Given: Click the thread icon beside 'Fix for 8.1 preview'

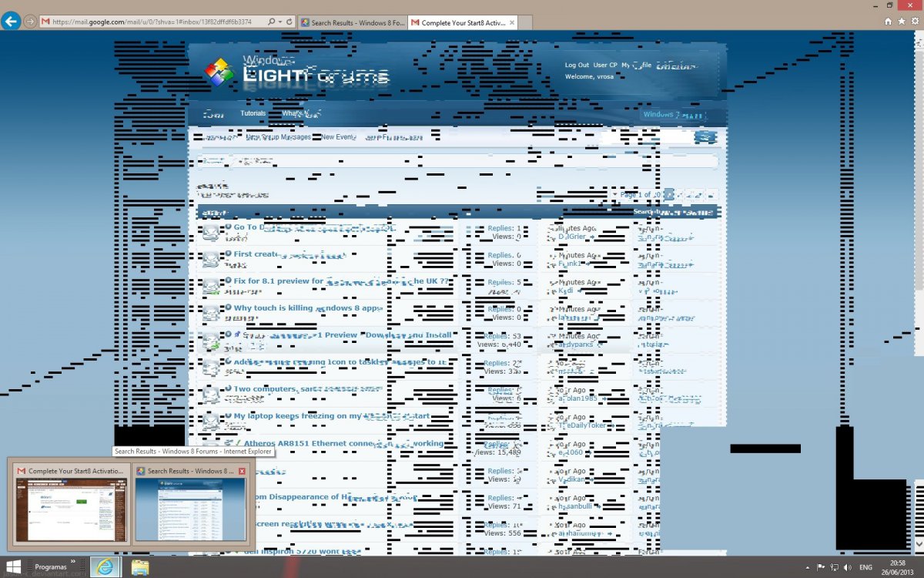Looking at the screenshot, I should pos(210,286).
